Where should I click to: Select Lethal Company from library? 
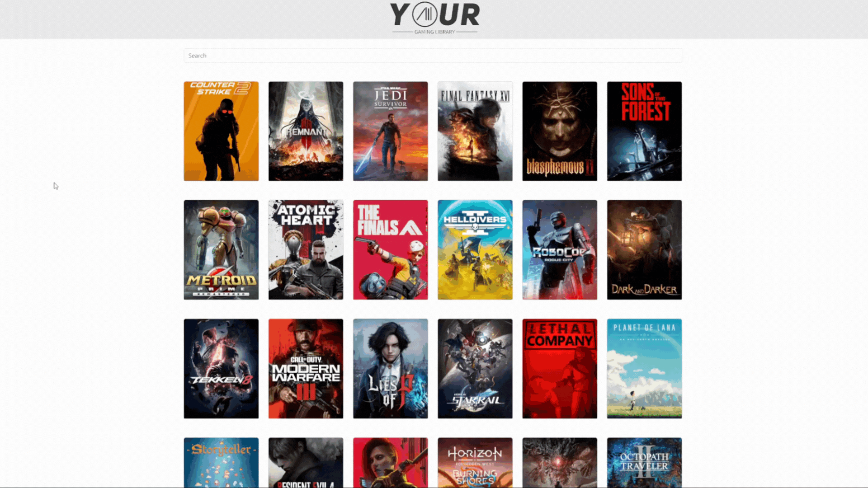click(x=561, y=369)
